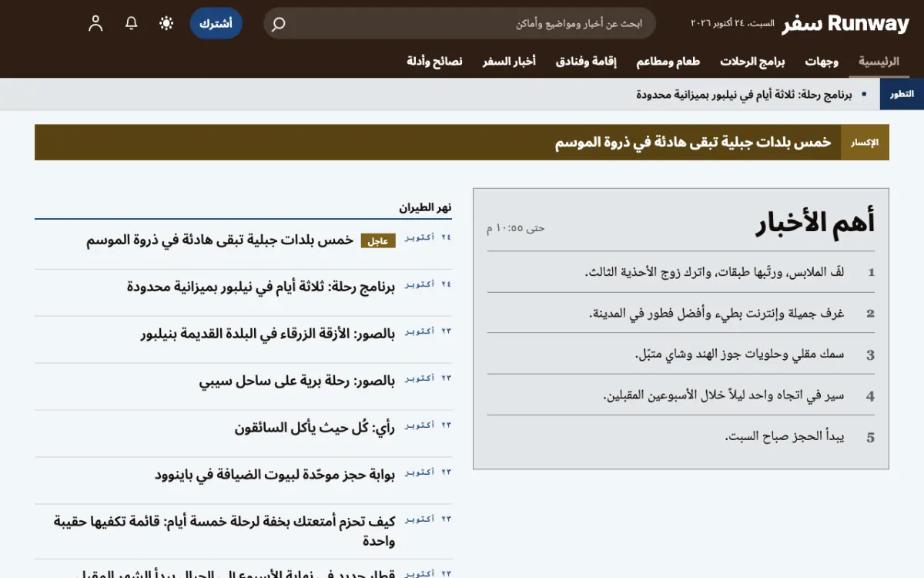
Task: Click the عاجل breaking tag in feed
Action: click(x=378, y=240)
